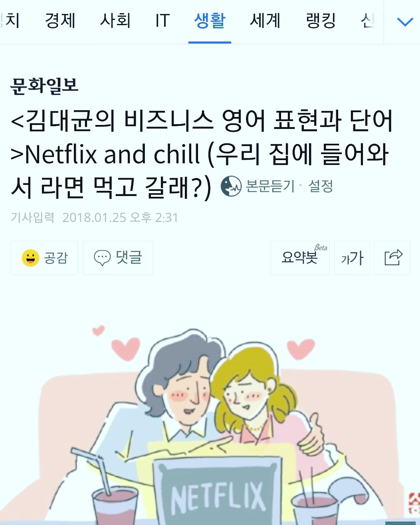Screen dimensions: 420x525
Task: Tap the speech bubble 댓글 icon
Action: tap(102, 258)
